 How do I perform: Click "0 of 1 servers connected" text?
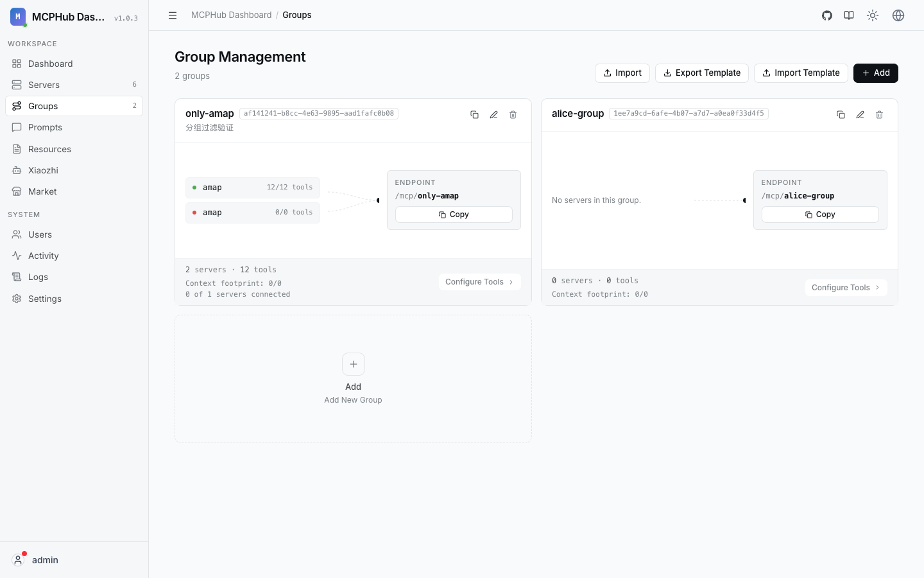(x=238, y=294)
